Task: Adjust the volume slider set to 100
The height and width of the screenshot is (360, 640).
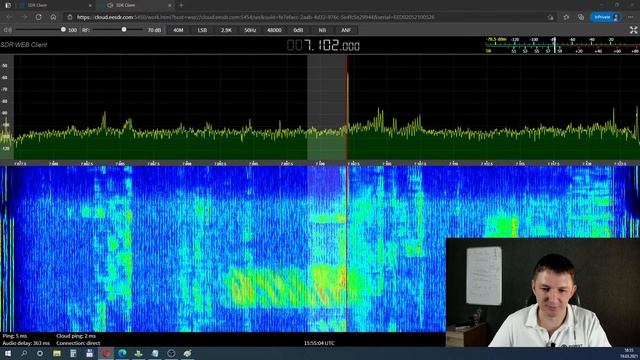Action: click(x=40, y=30)
